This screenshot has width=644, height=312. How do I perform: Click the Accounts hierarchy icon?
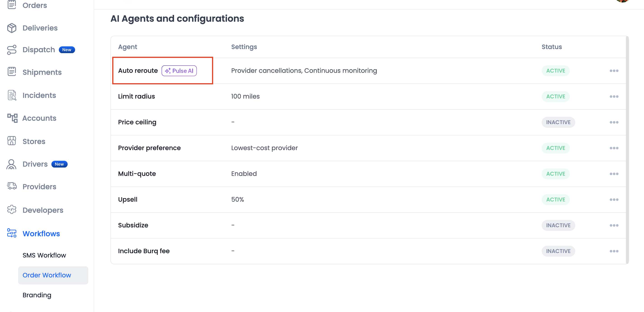pos(12,118)
